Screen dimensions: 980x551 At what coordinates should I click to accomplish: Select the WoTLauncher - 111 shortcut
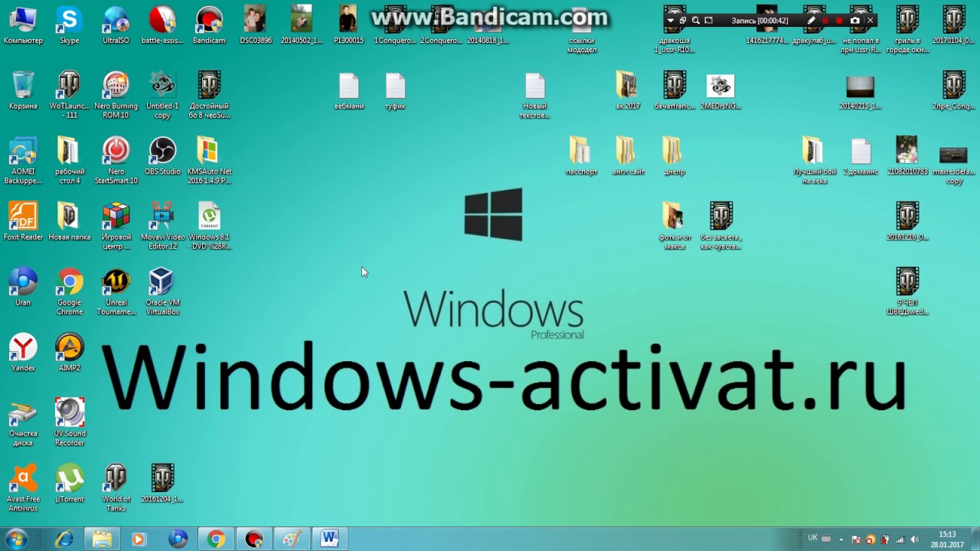[69, 95]
